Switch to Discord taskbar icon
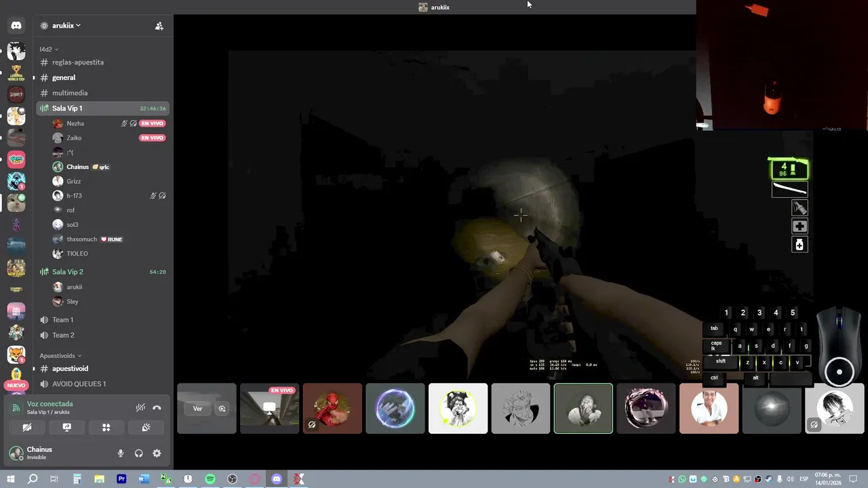 coord(277,479)
